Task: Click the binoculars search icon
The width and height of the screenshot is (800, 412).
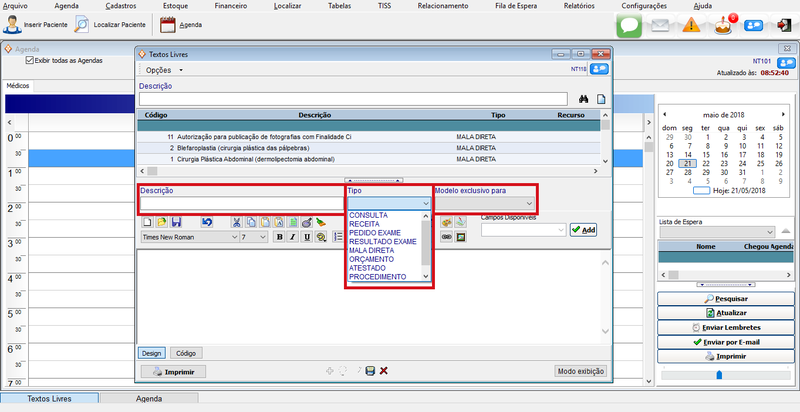Action: click(x=581, y=99)
